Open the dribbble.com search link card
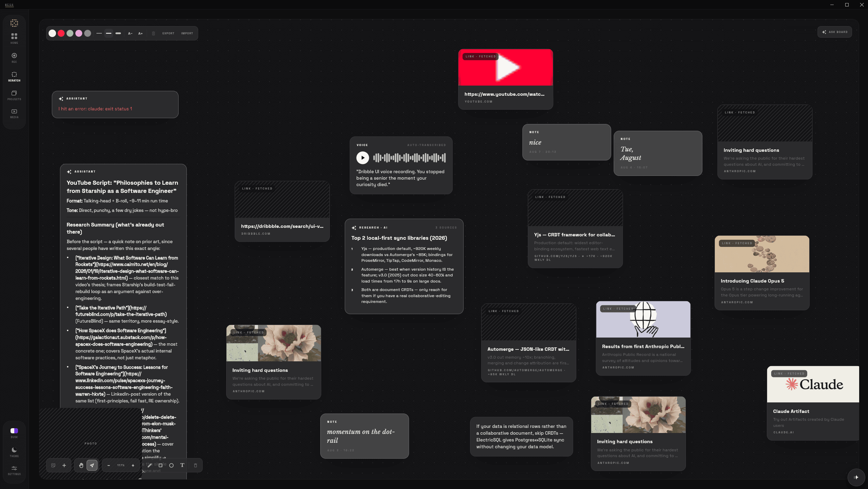 click(282, 211)
